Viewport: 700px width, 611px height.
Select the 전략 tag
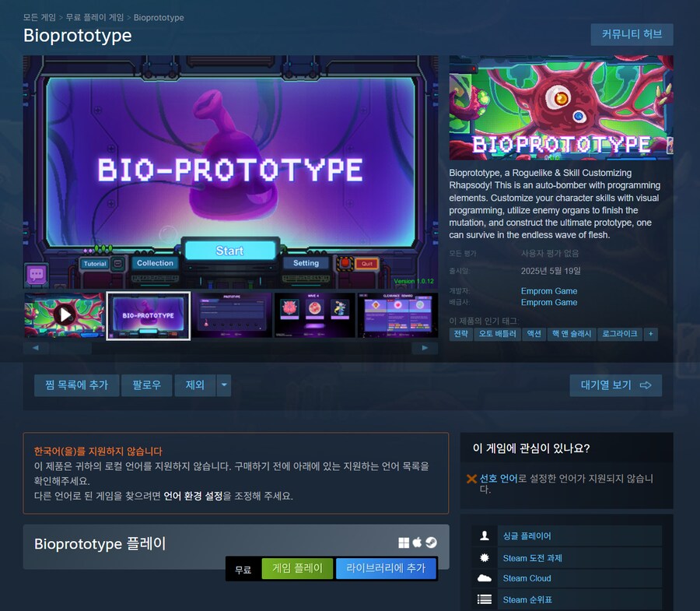tap(460, 334)
